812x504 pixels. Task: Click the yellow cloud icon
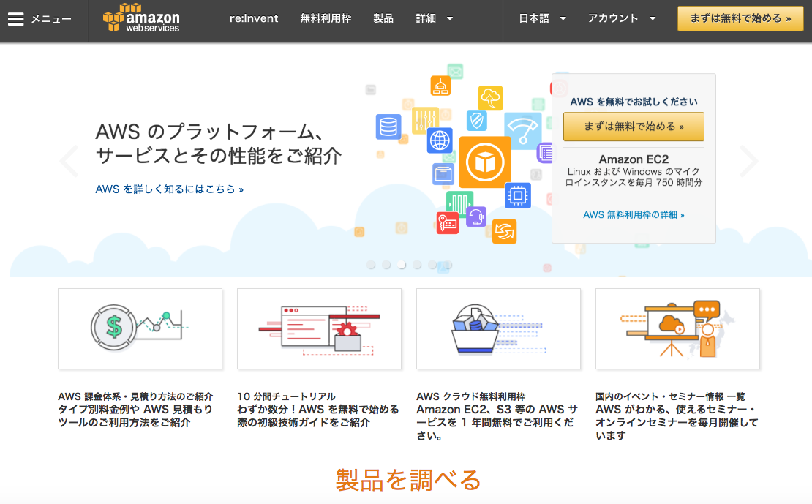pos(490,98)
